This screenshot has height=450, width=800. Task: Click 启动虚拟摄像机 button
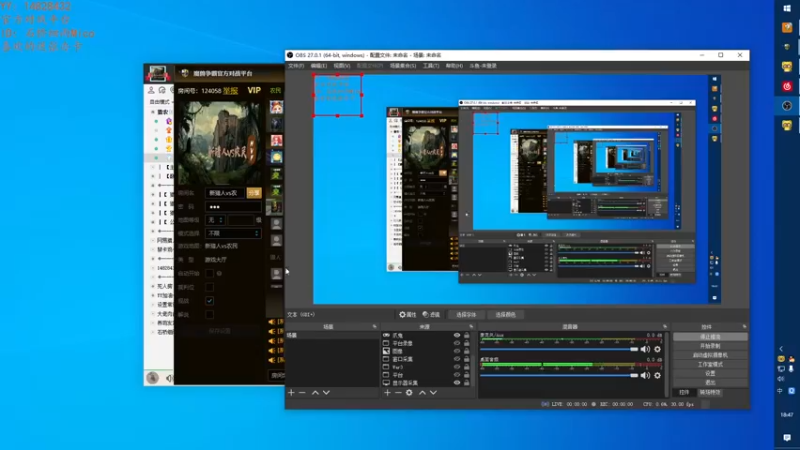point(710,355)
